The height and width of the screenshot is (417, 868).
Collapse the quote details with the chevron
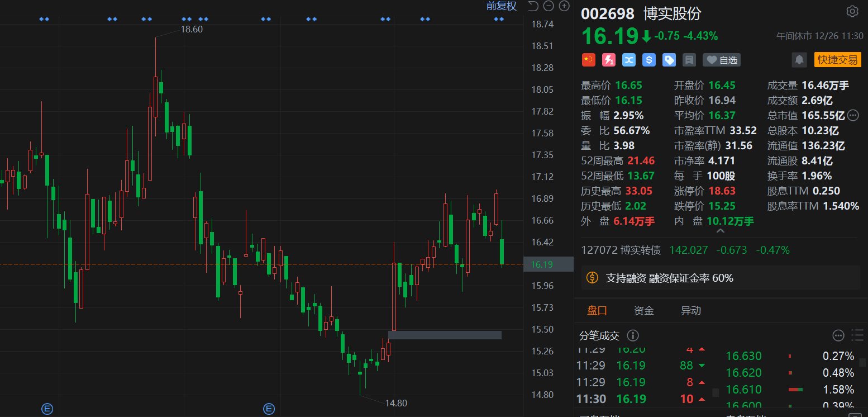(x=721, y=231)
